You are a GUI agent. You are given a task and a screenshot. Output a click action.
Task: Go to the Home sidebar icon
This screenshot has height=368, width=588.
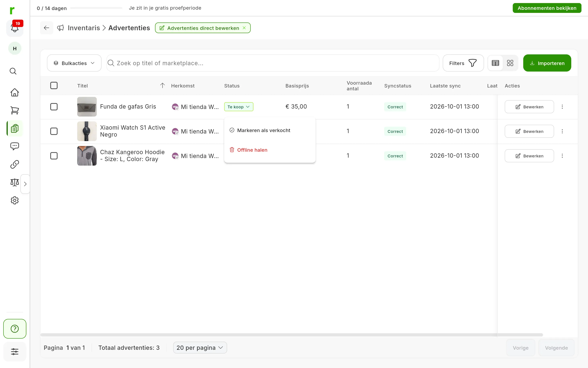pos(14,92)
